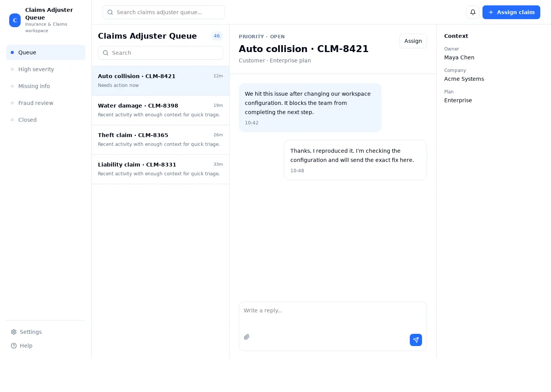Click the 46 queue count badge

(217, 36)
